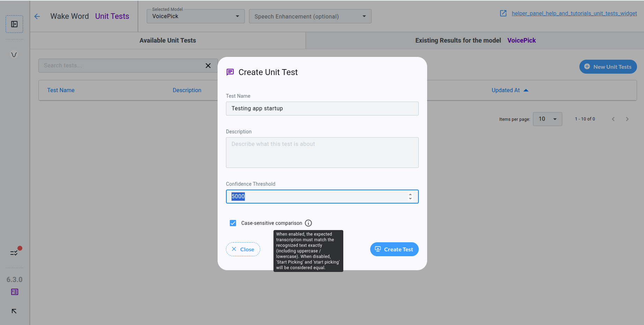Screen dimensions: 644x325
Task: Uncheck Case-sensitive comparison checkbox
Action: tap(233, 223)
